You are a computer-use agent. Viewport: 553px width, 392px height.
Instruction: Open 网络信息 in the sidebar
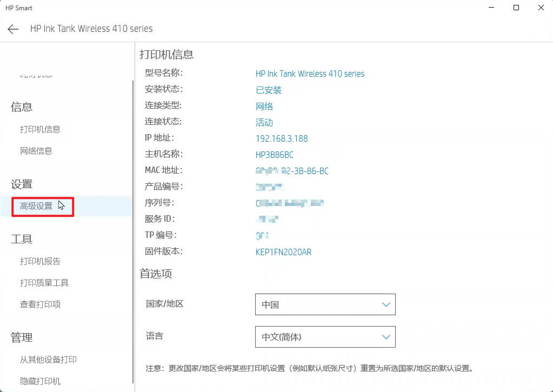(36, 151)
